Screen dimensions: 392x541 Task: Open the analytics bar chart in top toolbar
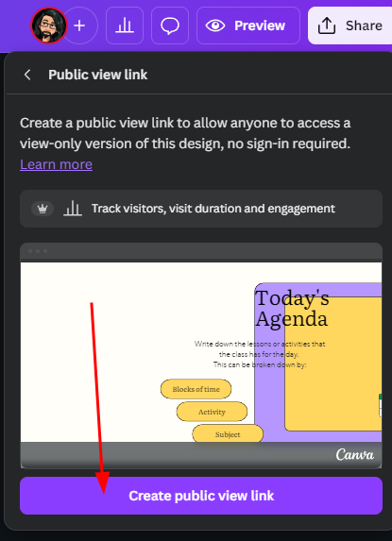pos(125,25)
